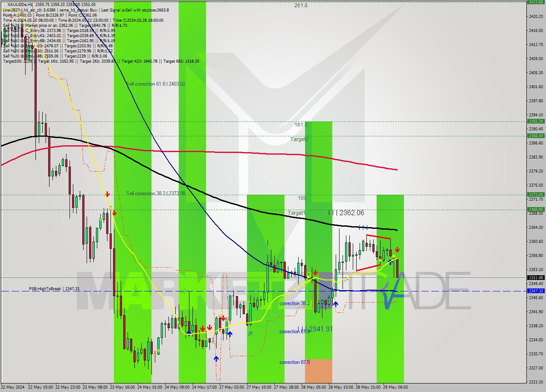Click the 100 Fibonacci level label
546x392 pixels.
302,198
